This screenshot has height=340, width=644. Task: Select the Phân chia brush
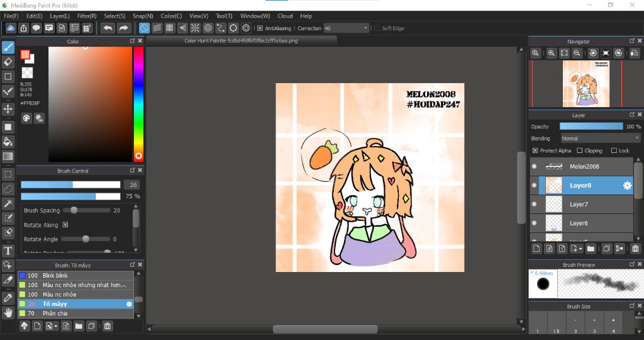tap(75, 314)
